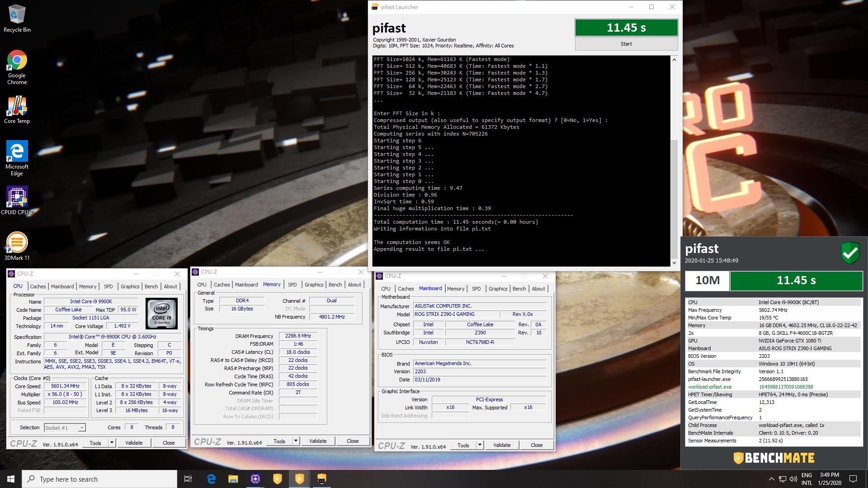
Task: Click Tools button in CPU-Z Mainboard window
Action: pyautogui.click(x=463, y=445)
